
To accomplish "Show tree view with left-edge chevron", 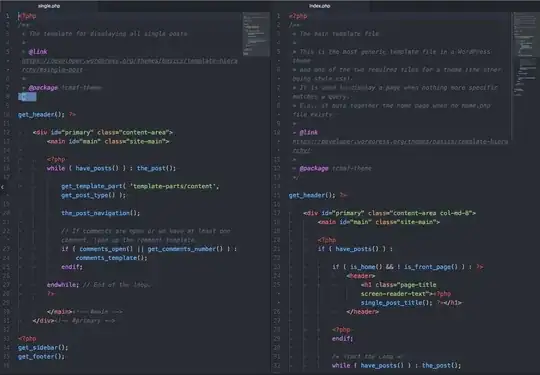I will pos(2,187).
